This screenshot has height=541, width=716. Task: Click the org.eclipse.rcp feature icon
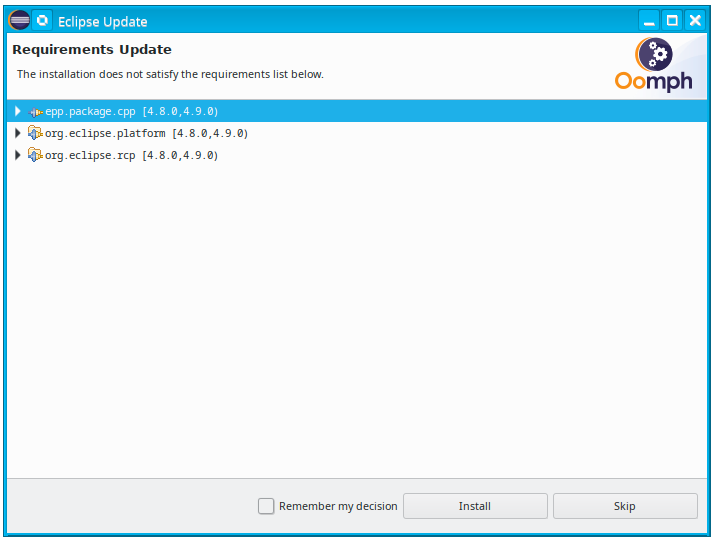point(35,155)
